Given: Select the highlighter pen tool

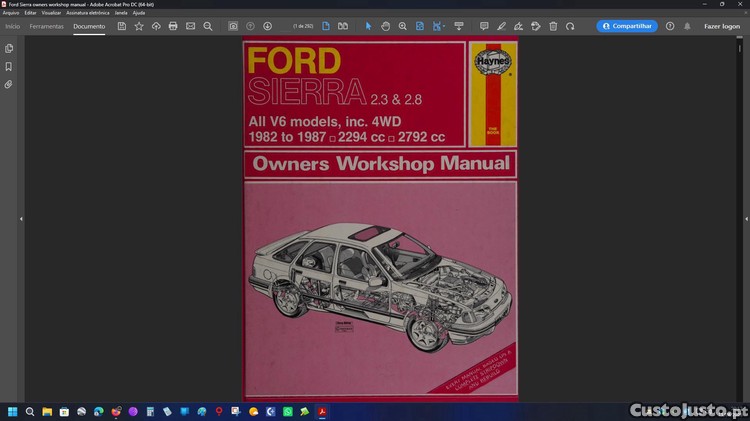Looking at the screenshot, I should pos(501,26).
